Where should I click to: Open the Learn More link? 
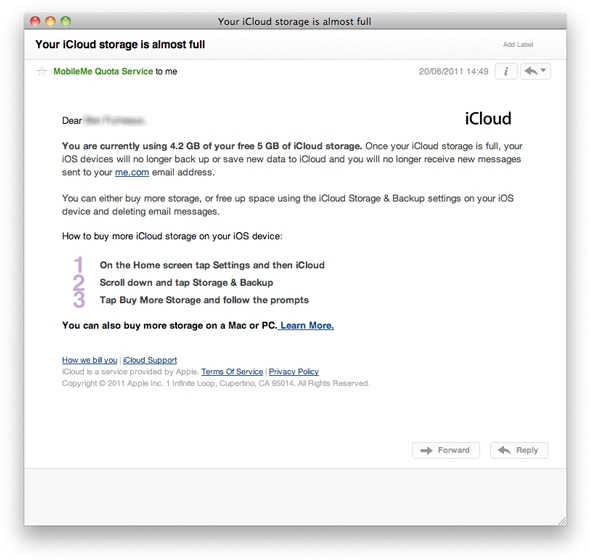point(307,326)
